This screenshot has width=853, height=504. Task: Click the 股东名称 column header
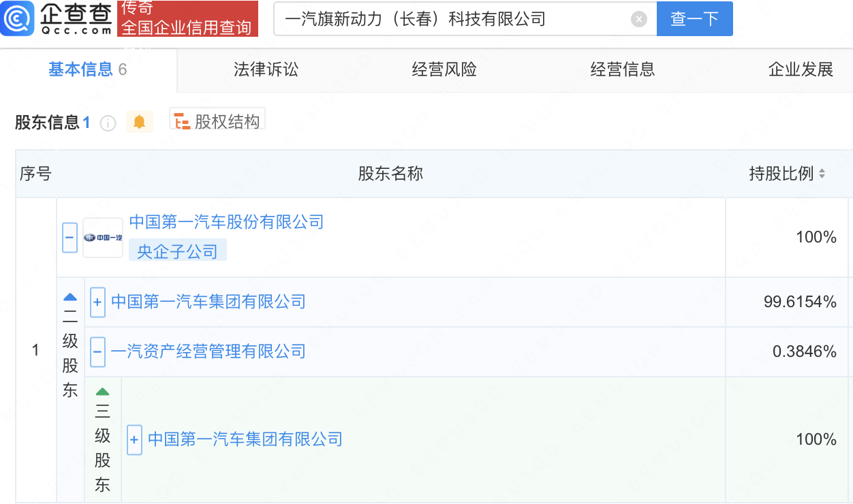391,174
